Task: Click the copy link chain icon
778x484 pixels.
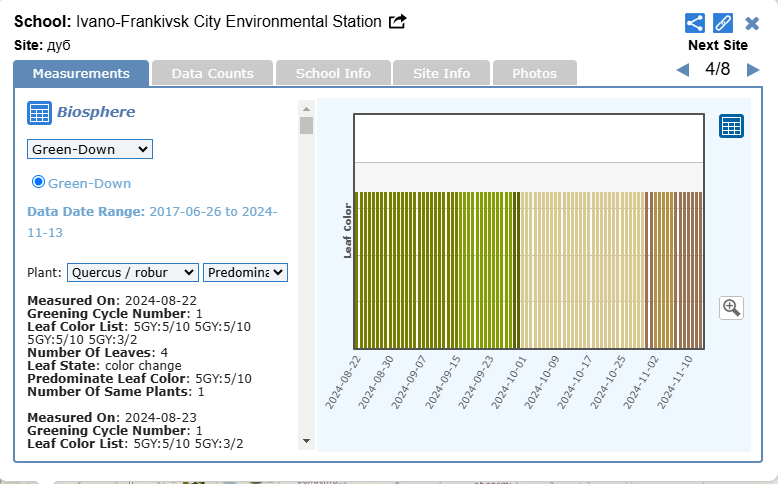Action: pos(723,23)
